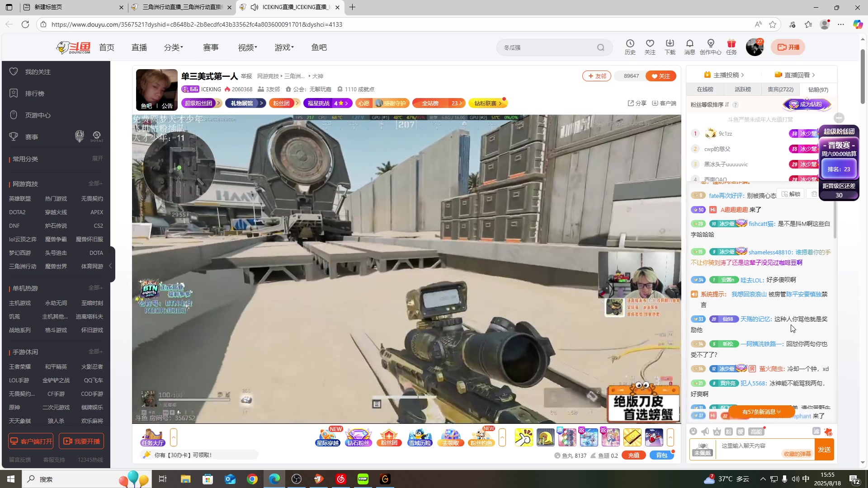Viewport: 868px width, 488px height.
Task: Click the 我的关注 heart in sidebar
Action: tap(14, 71)
